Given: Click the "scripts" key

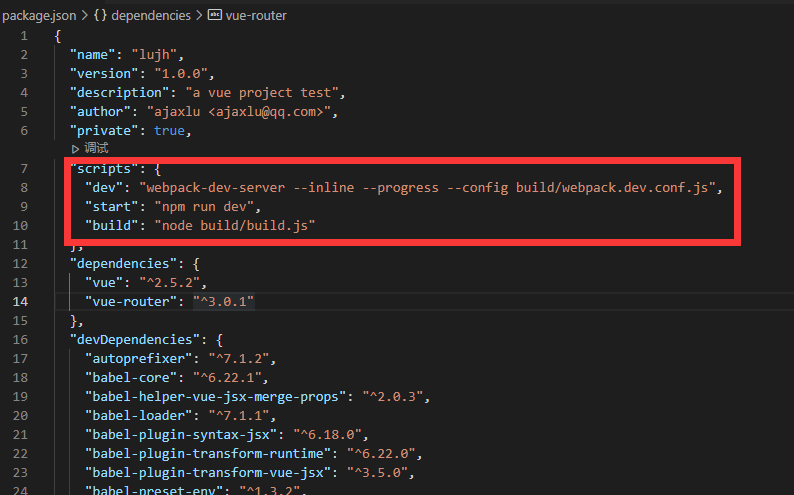Looking at the screenshot, I should [x=104, y=169].
